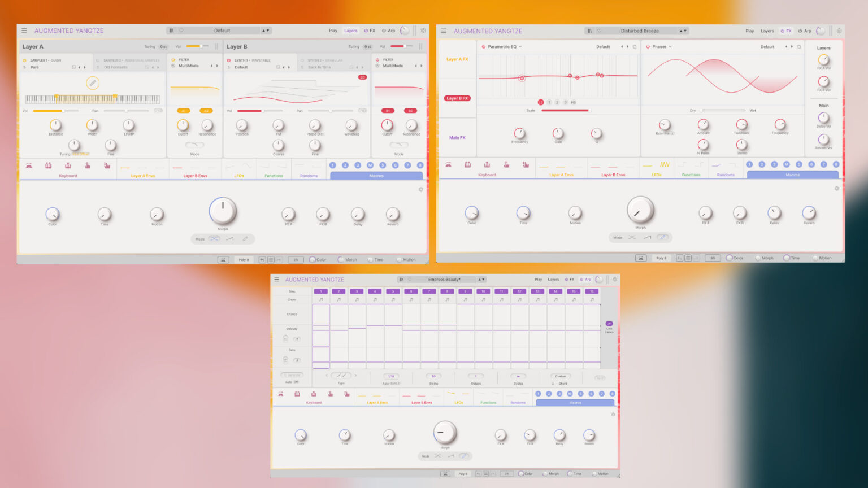
Task: Click the pencil edit icon above Layer A keyboard
Action: (x=93, y=82)
